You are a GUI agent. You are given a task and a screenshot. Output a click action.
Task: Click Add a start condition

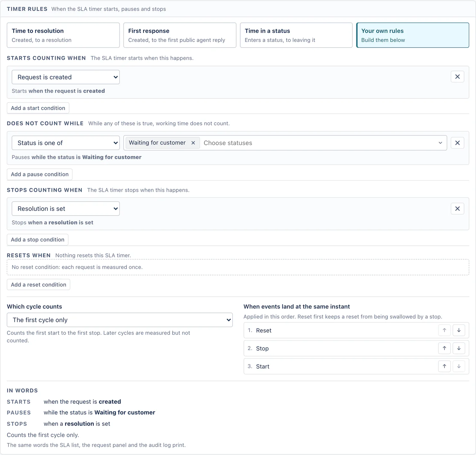coord(38,108)
